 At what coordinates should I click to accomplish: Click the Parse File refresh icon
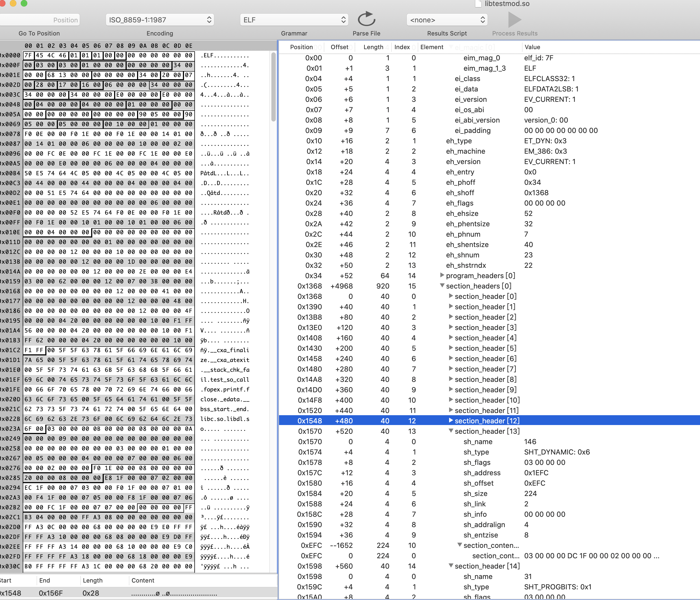367,19
